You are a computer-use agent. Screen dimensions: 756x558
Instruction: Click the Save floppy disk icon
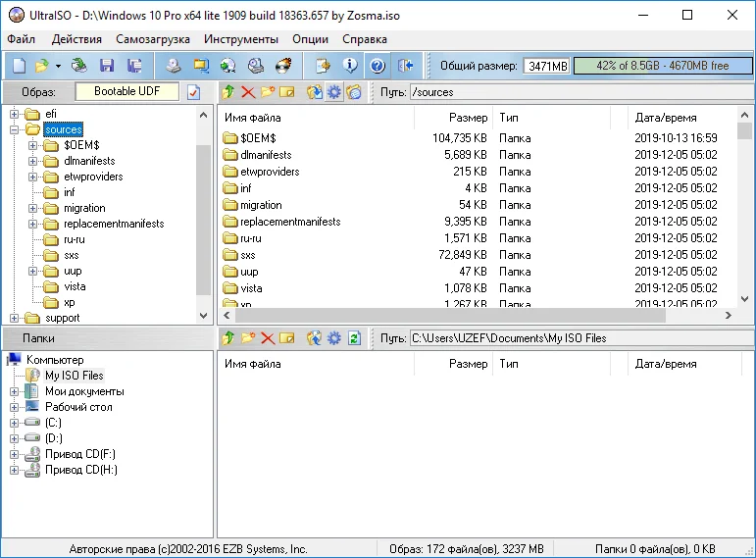tap(106, 66)
